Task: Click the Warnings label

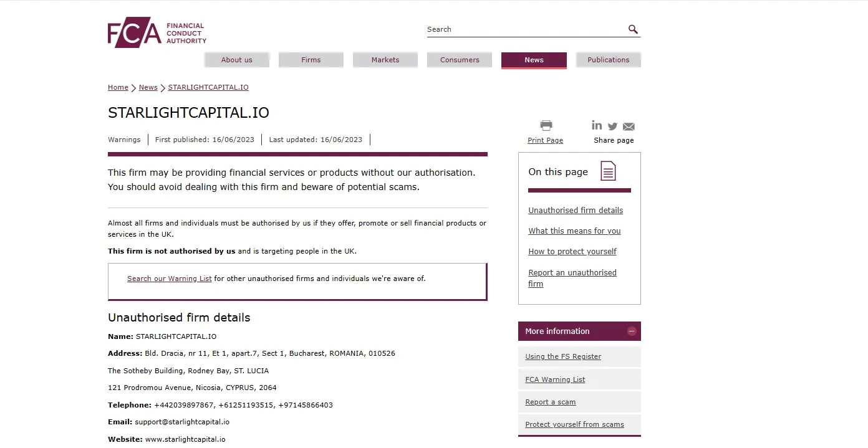Action: tap(124, 140)
